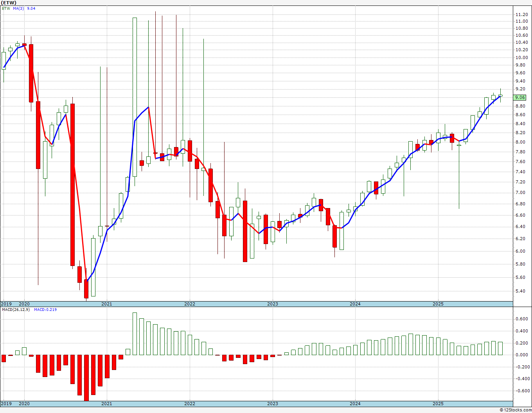The width and height of the screenshot is (532, 413).
Task: Select the 6.60 price axis label
Action: 521,215
